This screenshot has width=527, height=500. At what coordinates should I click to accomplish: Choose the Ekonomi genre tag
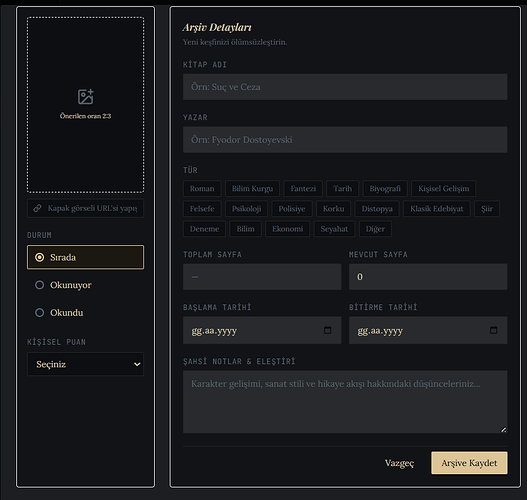pos(287,229)
